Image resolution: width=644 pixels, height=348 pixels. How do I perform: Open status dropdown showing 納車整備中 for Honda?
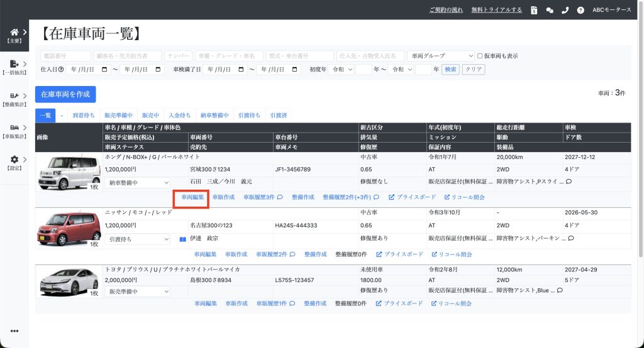138,183
